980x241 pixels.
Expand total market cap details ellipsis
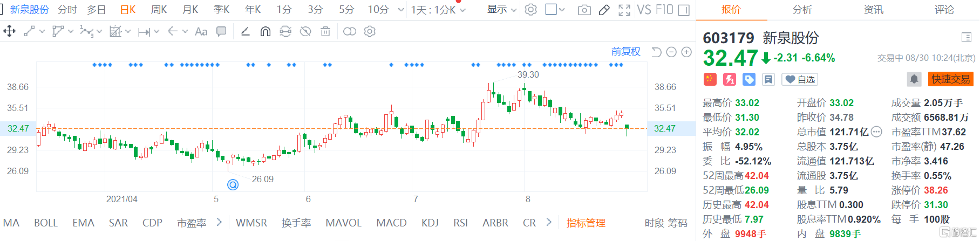point(876,132)
